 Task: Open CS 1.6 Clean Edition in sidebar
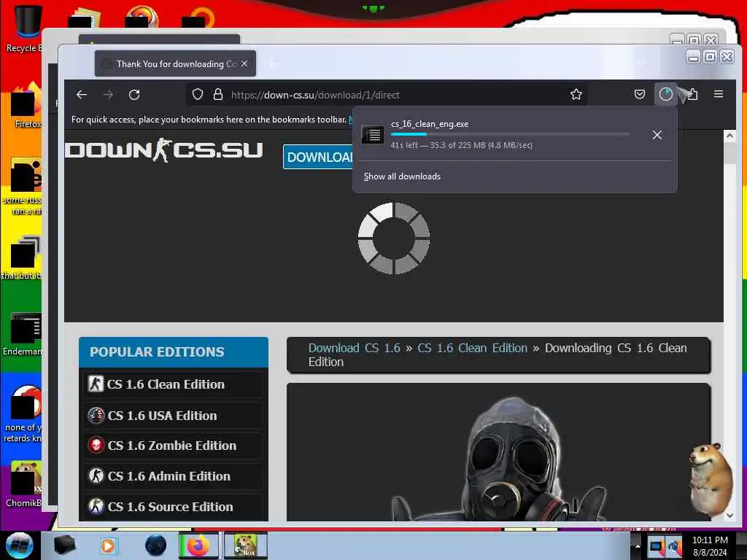pos(174,384)
